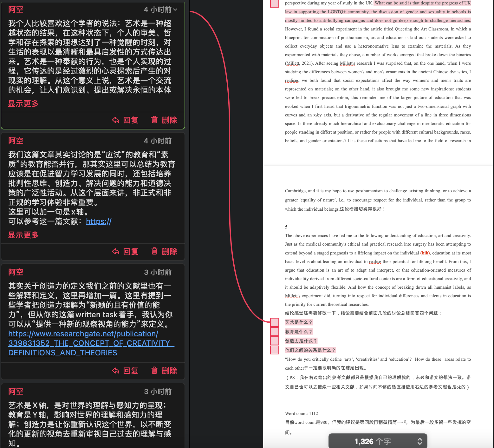
Task: Open the 1,326 个字 word count selector
Action: coord(378,441)
